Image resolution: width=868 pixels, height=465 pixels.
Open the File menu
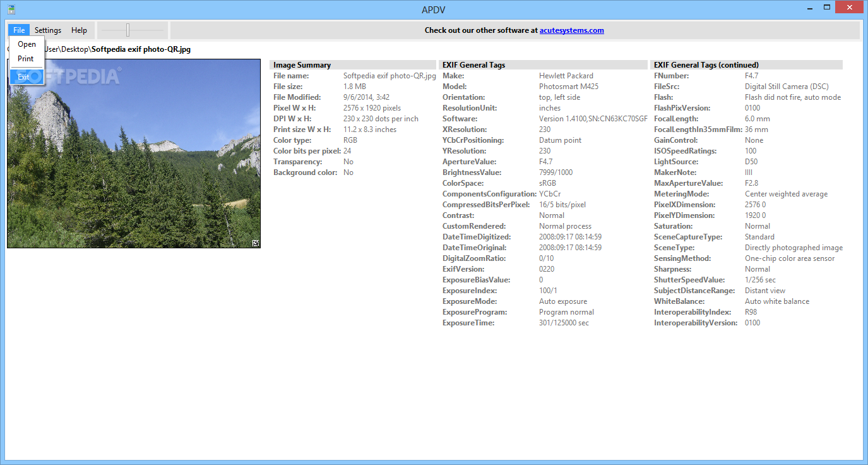coord(19,30)
